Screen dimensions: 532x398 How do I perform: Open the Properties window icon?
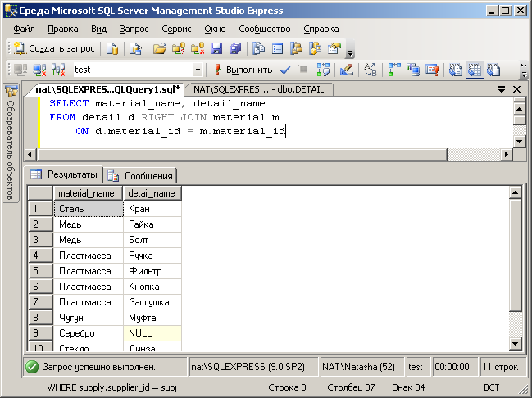pyautogui.click(x=334, y=49)
